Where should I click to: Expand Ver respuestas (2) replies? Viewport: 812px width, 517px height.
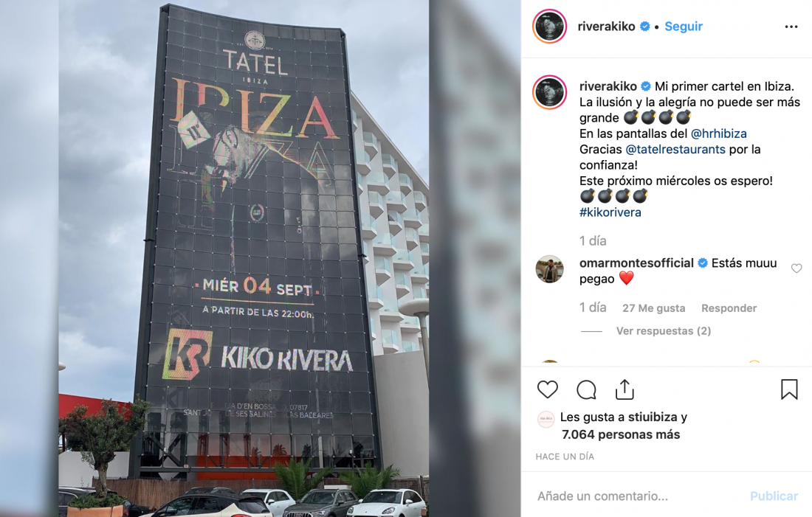(x=664, y=330)
